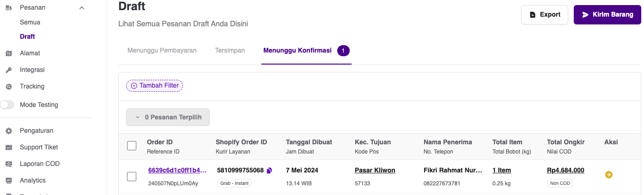Click the truck icon beside Pesanan
Screen dimensions: 644x195
tap(8, 8)
